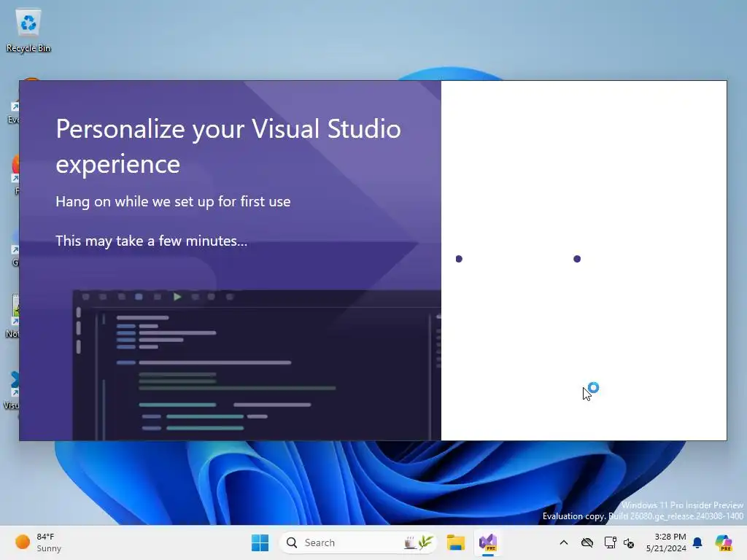The width and height of the screenshot is (747, 560).
Task: Open the Recycle Bin desktop icon
Action: [x=28, y=31]
